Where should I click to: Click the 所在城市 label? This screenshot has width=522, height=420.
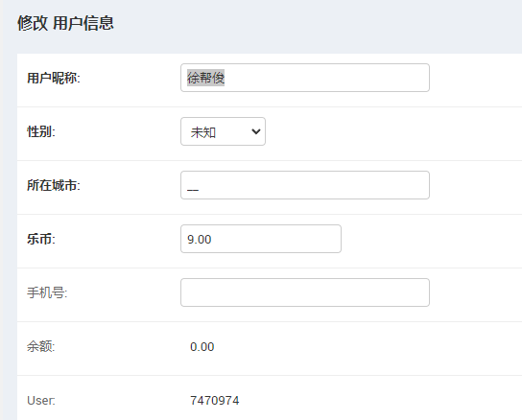click(x=54, y=185)
